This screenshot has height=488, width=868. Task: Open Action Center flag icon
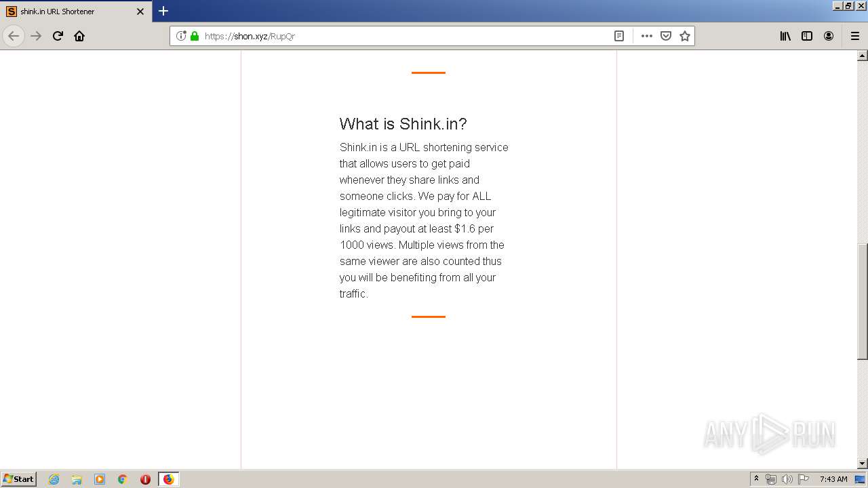coord(804,479)
